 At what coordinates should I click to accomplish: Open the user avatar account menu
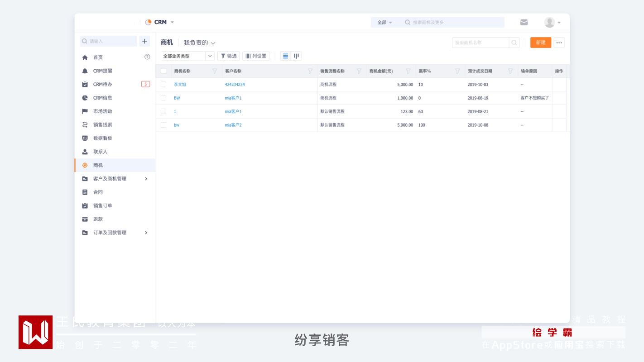tap(553, 22)
